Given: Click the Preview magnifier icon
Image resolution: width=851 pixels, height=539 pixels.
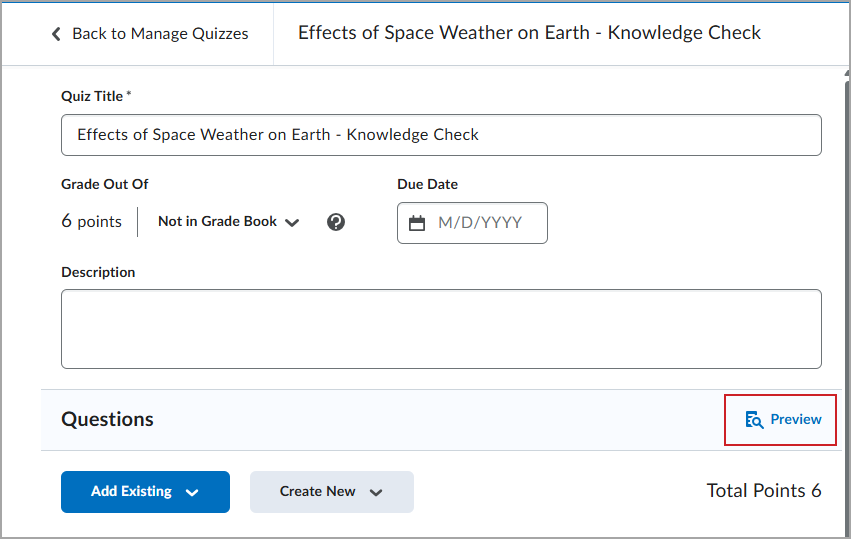Looking at the screenshot, I should tap(754, 420).
